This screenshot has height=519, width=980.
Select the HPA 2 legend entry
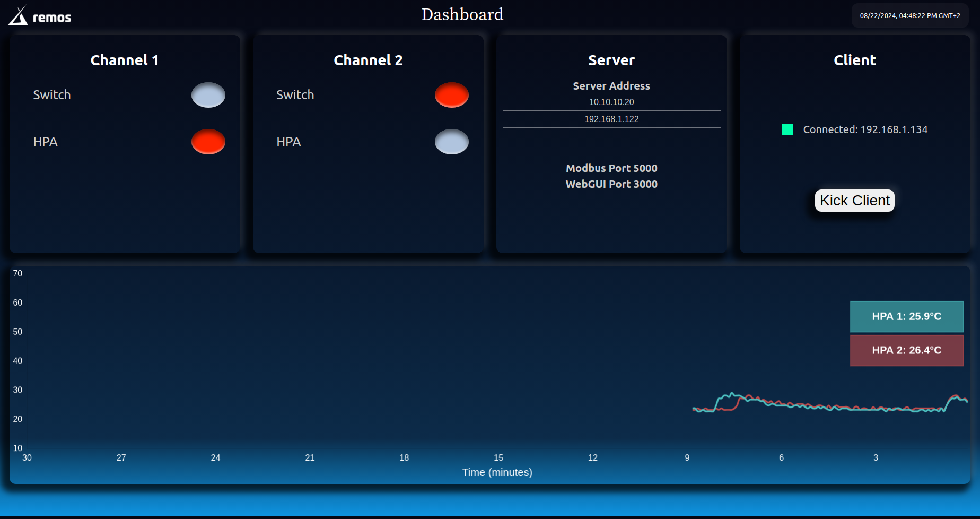click(x=906, y=350)
